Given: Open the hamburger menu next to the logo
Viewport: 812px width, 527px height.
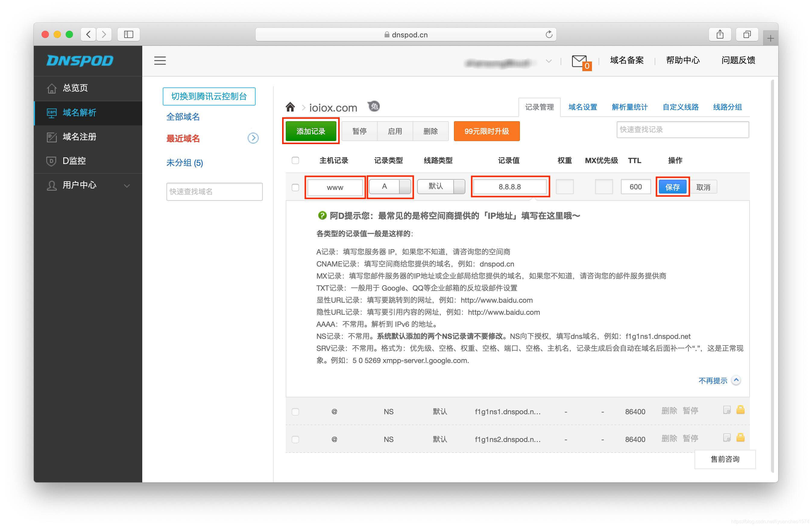Looking at the screenshot, I should pyautogui.click(x=160, y=61).
